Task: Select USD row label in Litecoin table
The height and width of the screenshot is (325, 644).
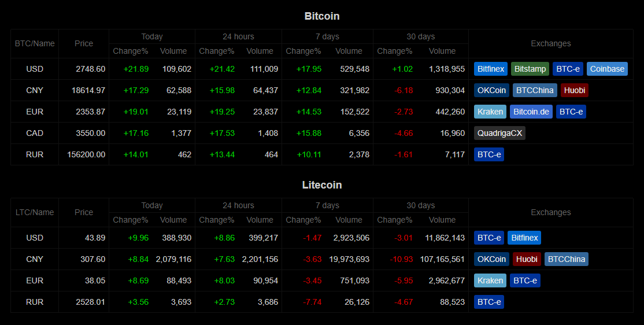Action: tap(35, 238)
